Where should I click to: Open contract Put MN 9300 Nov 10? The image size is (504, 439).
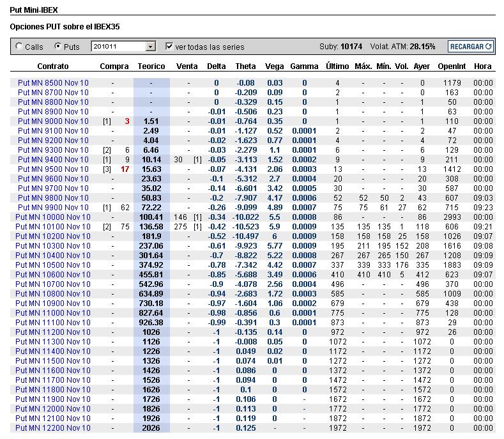[x=53, y=150]
